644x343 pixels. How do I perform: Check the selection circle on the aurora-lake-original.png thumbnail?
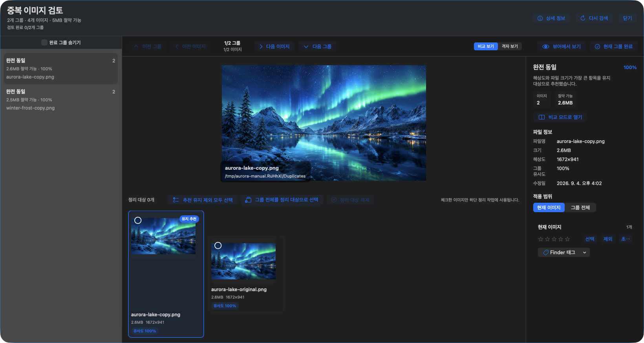point(218,246)
